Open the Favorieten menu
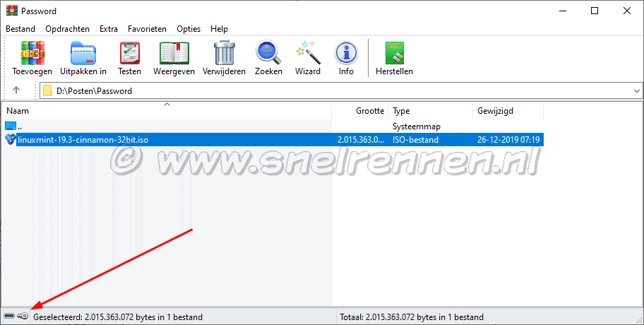This screenshot has height=325, width=644. tap(147, 29)
